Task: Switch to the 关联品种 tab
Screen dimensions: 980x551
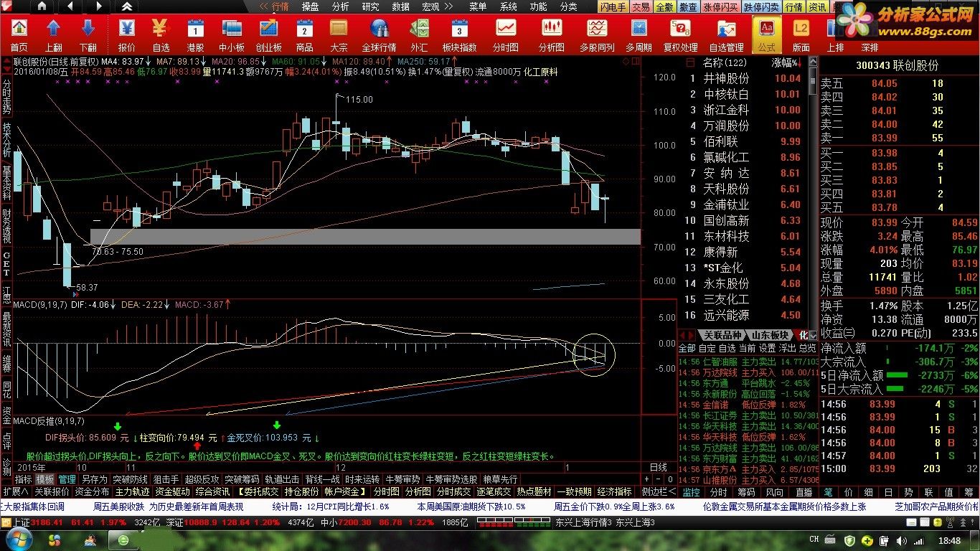Action: pyautogui.click(x=722, y=335)
